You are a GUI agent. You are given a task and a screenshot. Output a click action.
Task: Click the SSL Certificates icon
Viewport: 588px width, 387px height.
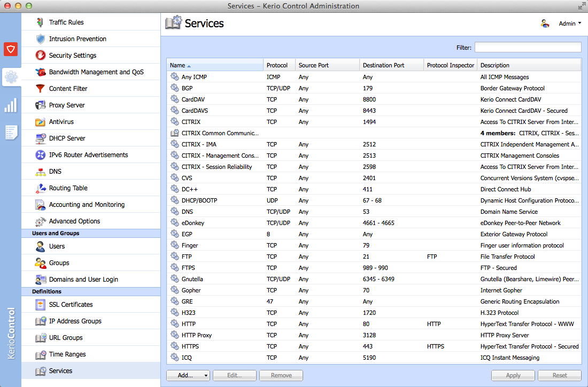point(40,305)
